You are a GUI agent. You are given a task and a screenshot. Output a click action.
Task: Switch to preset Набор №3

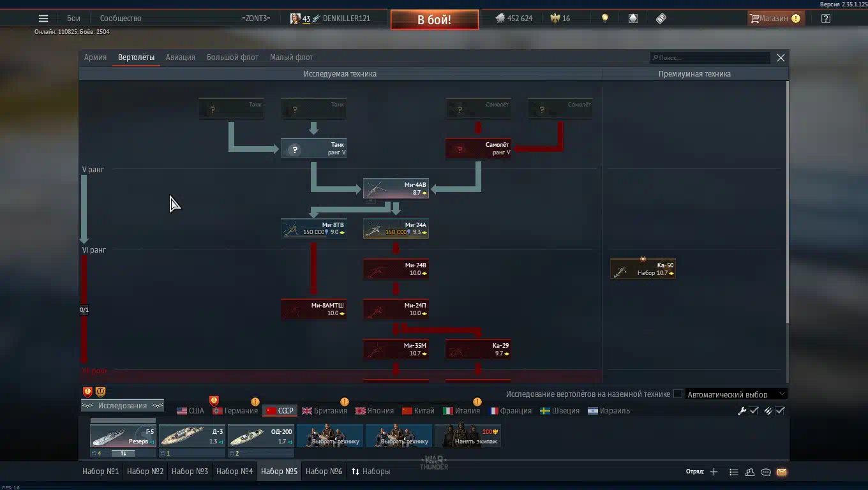point(190,471)
